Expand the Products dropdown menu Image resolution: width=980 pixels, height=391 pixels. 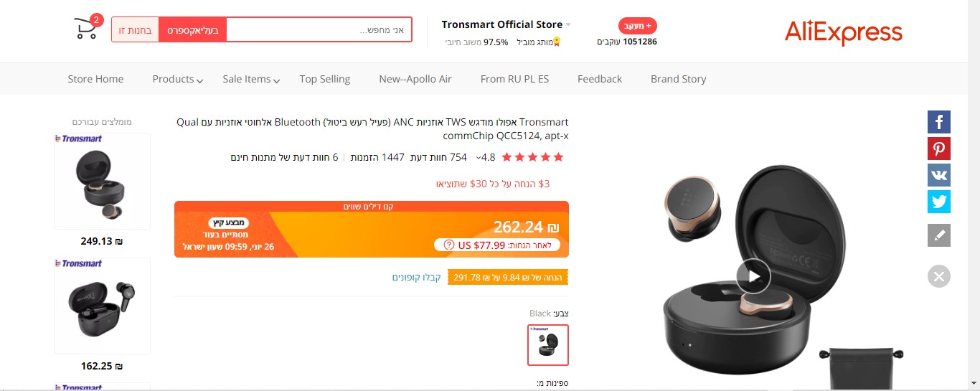point(177,79)
